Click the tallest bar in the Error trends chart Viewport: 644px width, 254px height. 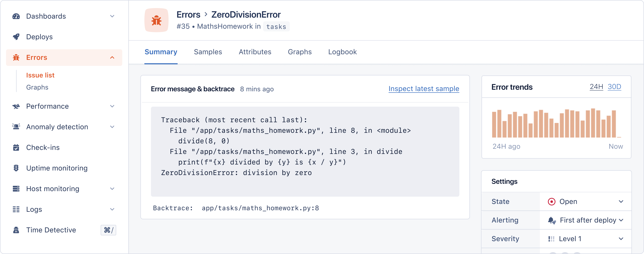593,123
